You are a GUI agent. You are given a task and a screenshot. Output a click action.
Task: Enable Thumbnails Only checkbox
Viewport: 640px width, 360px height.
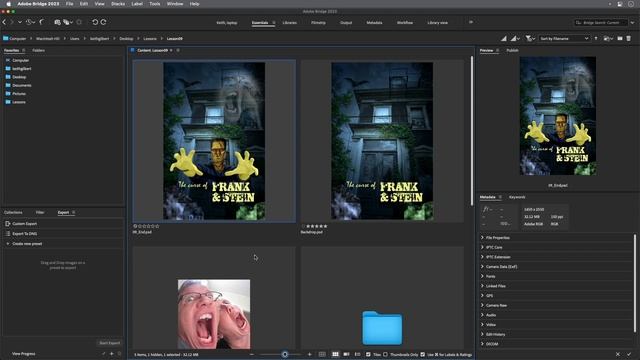[x=385, y=354]
